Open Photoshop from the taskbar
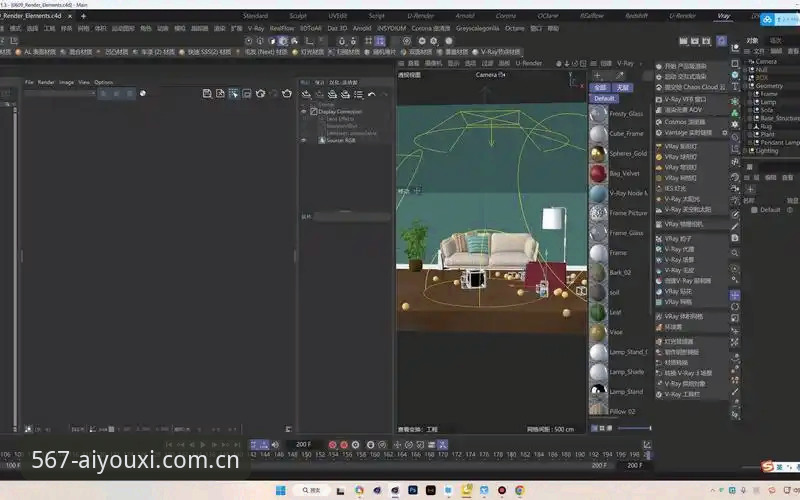This screenshot has width=800, height=500. point(413,490)
